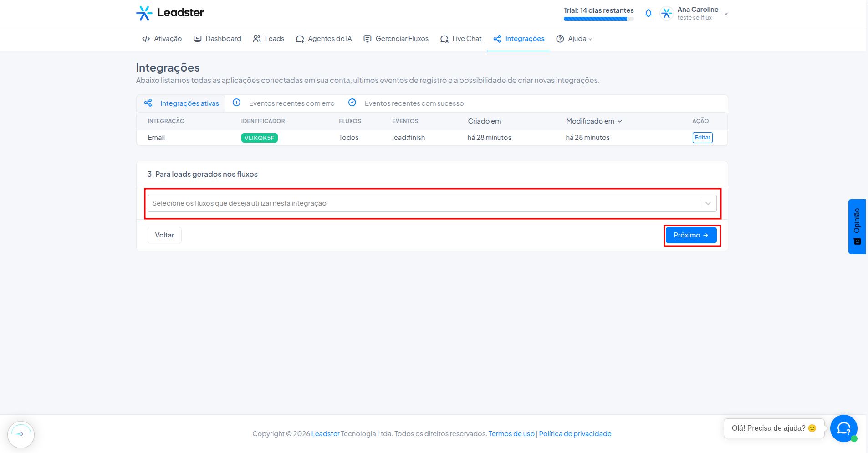Click the circular progress widget icon
This screenshot has width=868, height=453.
21,434
